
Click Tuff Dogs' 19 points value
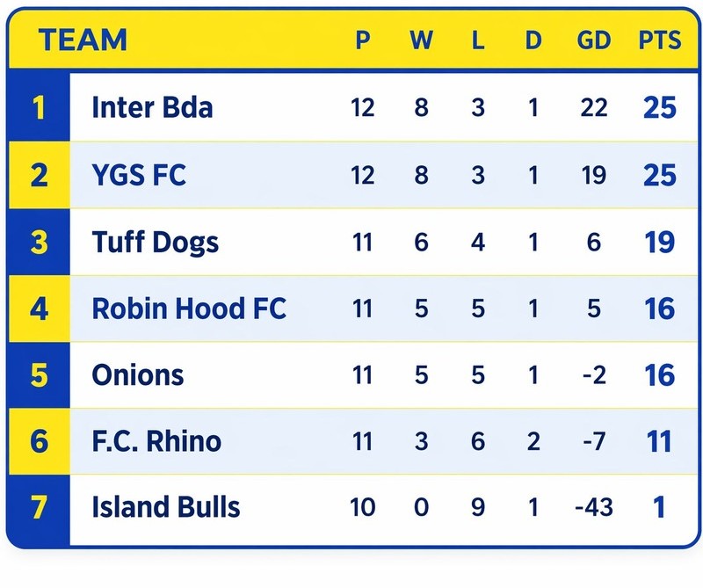(x=659, y=242)
